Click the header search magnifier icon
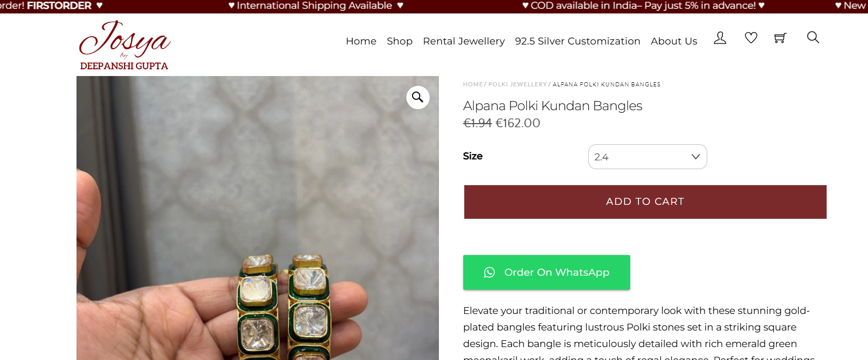Image resolution: width=868 pixels, height=360 pixels. pos(813,37)
